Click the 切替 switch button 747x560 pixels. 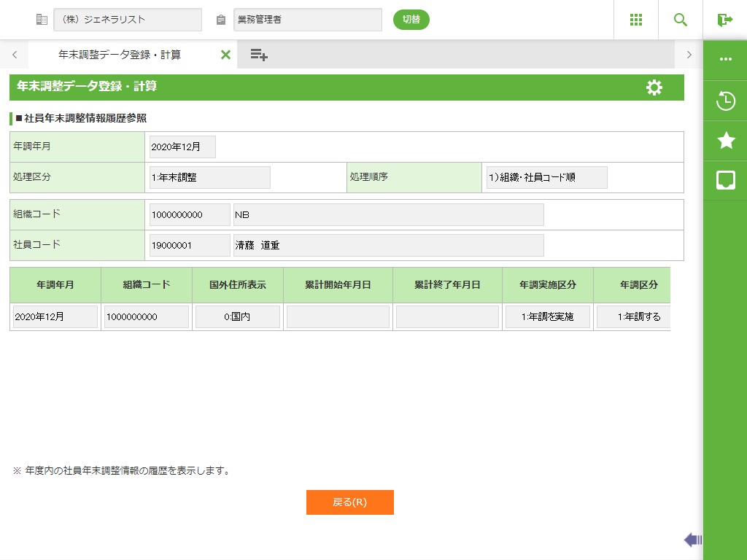pos(411,20)
